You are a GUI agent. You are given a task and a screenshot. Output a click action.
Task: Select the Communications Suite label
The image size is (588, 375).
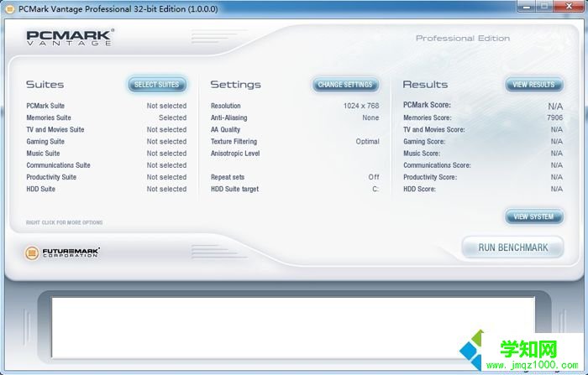coord(58,165)
